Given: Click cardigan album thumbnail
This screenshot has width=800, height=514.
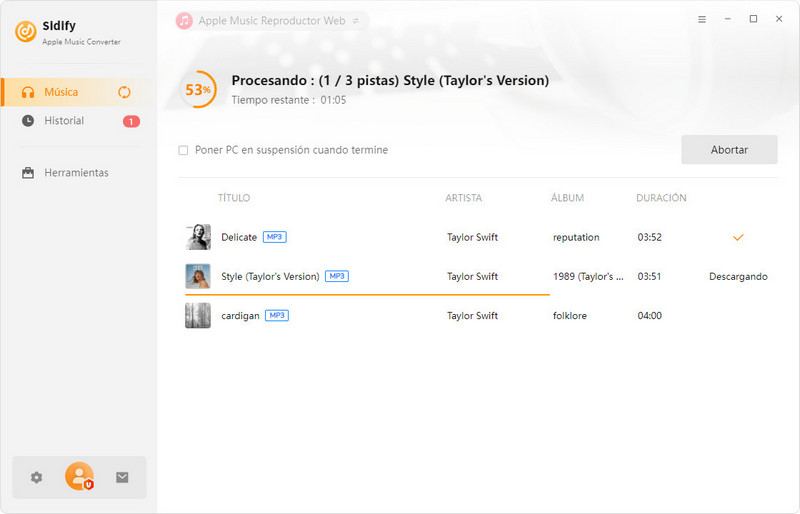Looking at the screenshot, I should click(198, 315).
